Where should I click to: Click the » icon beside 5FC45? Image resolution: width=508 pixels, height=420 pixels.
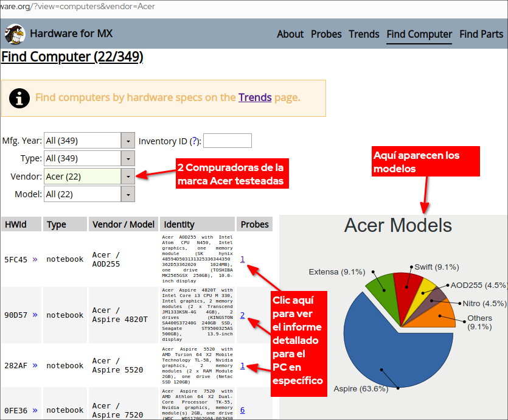point(35,259)
